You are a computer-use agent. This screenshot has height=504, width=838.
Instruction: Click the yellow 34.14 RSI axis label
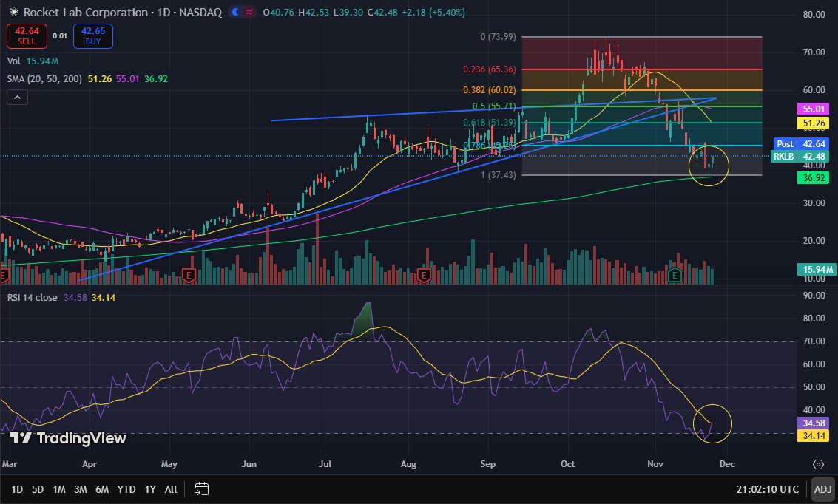tap(814, 436)
